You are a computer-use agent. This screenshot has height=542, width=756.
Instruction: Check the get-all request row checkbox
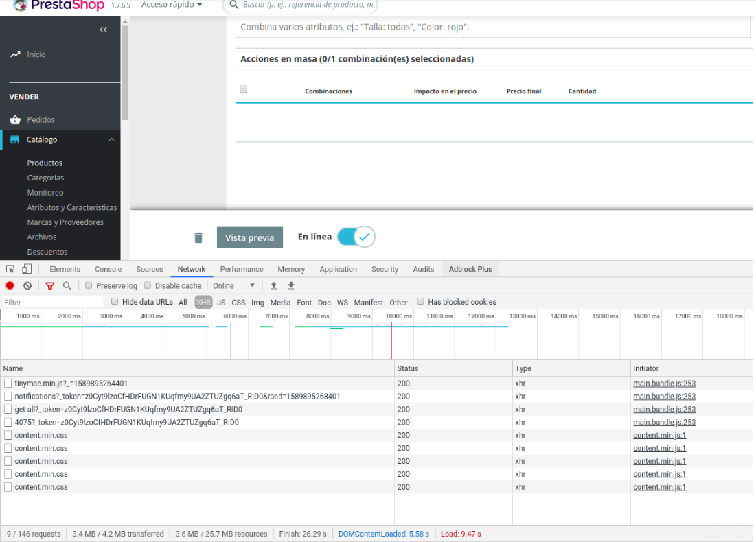click(8, 410)
